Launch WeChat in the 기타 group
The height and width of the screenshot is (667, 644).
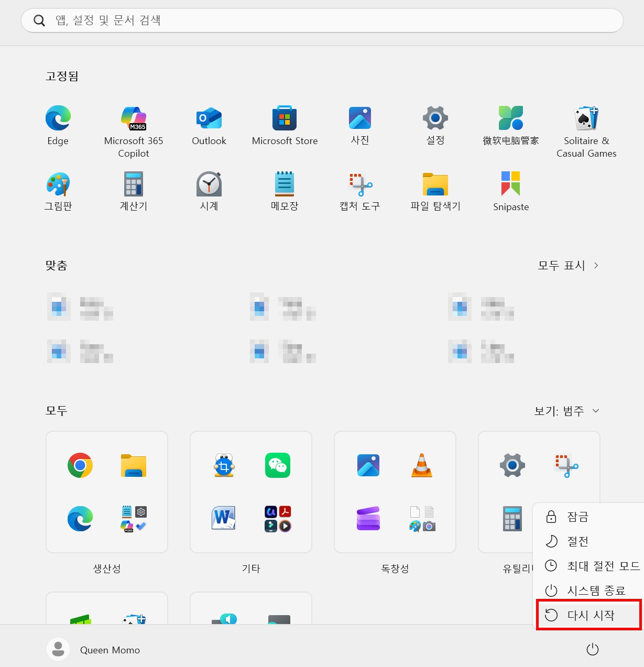pyautogui.click(x=278, y=465)
